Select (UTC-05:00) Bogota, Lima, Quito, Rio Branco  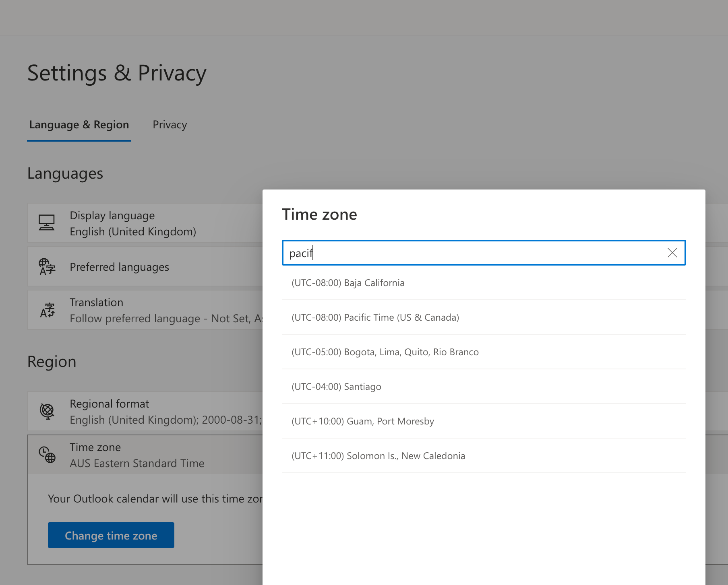coord(385,352)
